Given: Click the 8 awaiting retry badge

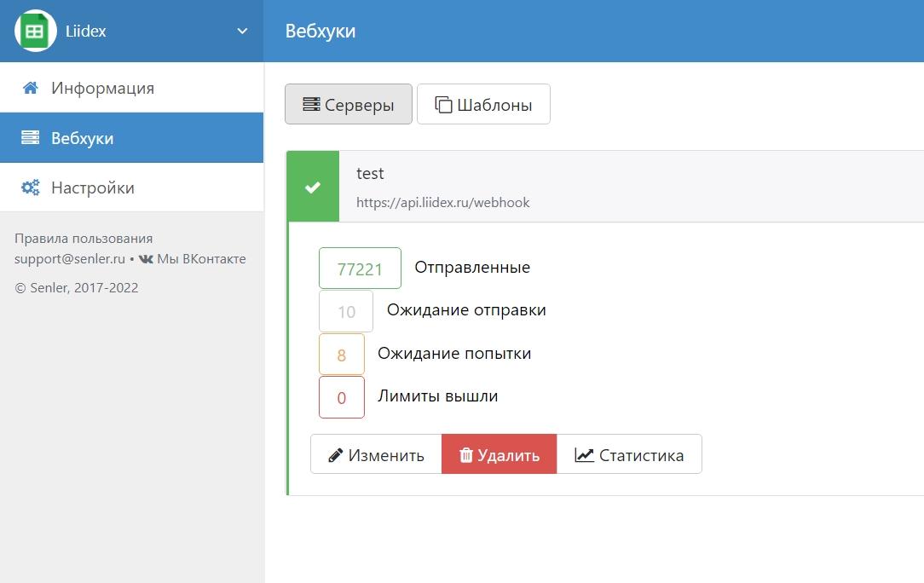Looking at the screenshot, I should coord(341,355).
